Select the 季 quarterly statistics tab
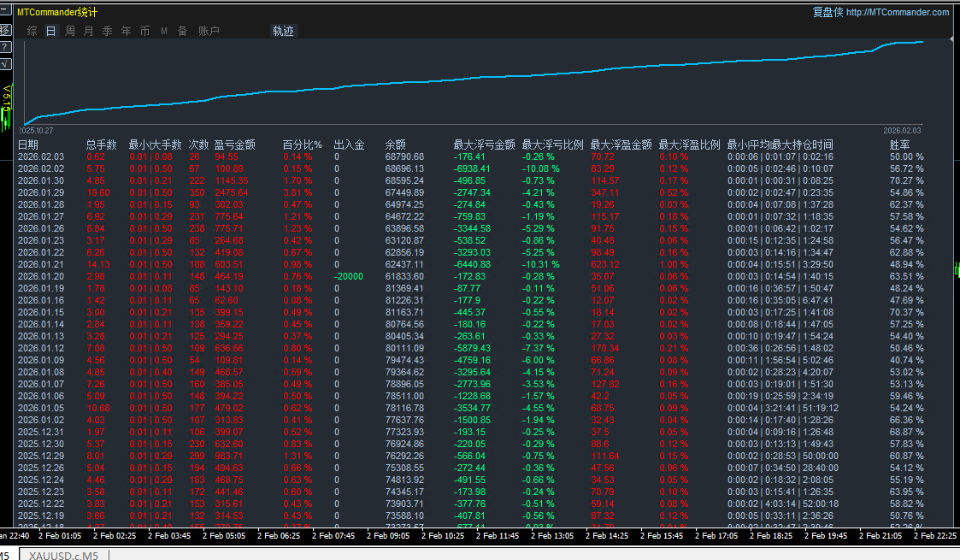 107,31
